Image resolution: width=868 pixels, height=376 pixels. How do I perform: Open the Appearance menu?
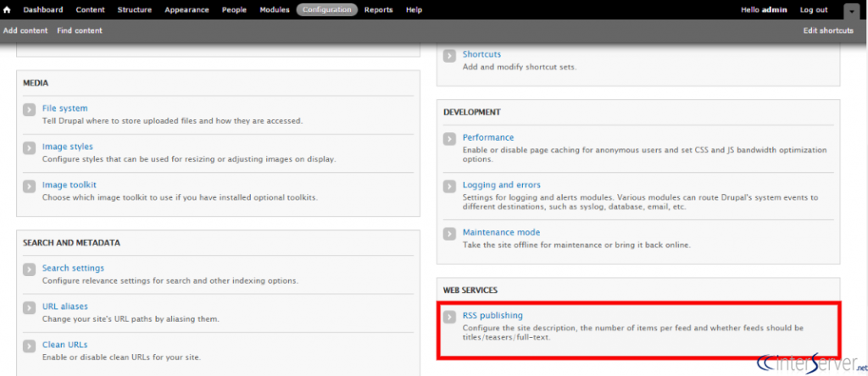pyautogui.click(x=186, y=9)
